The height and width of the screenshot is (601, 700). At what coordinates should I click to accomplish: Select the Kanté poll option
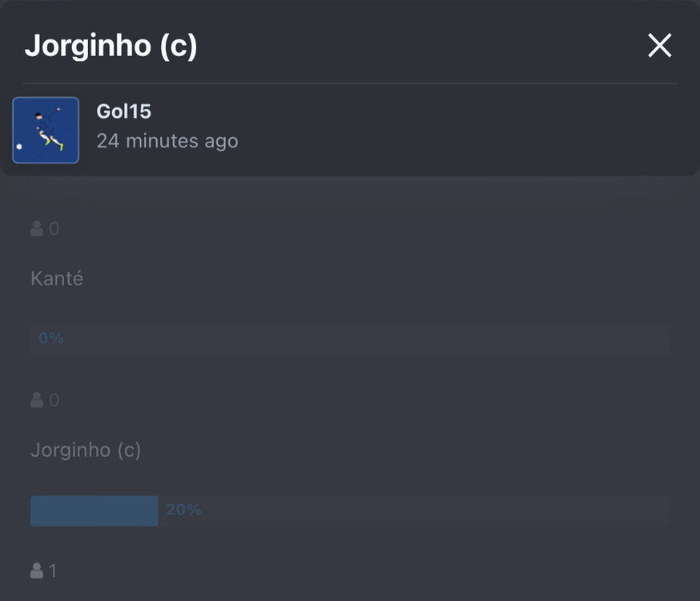click(x=57, y=279)
